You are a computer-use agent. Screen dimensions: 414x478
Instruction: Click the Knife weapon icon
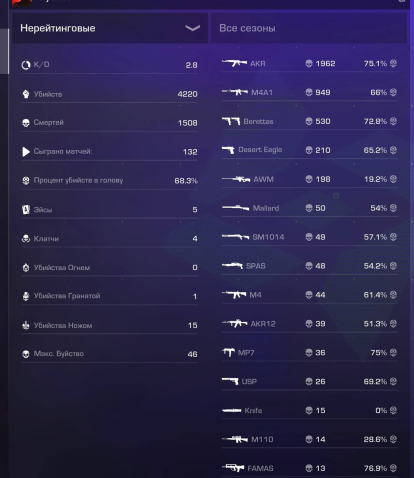click(232, 410)
